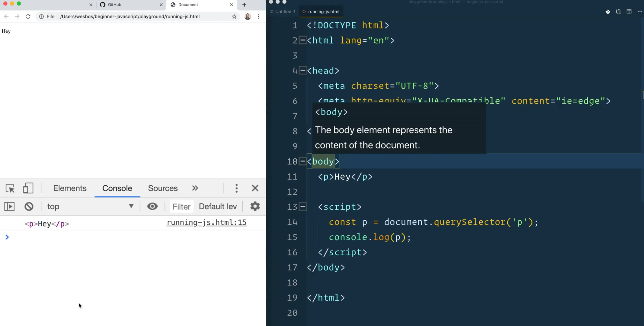Viewport: 644px width, 326px height.
Task: Toggle the device toolbar icon
Action: pos(28,188)
